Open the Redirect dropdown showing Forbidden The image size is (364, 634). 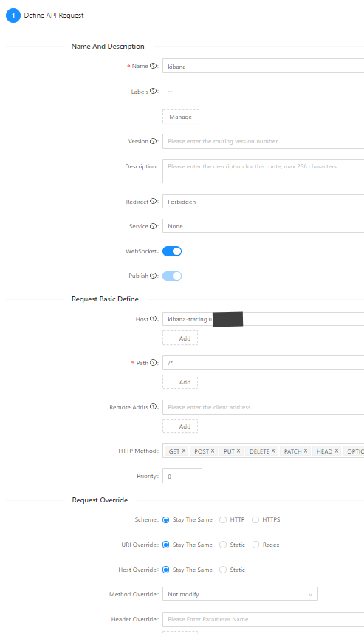tap(263, 202)
